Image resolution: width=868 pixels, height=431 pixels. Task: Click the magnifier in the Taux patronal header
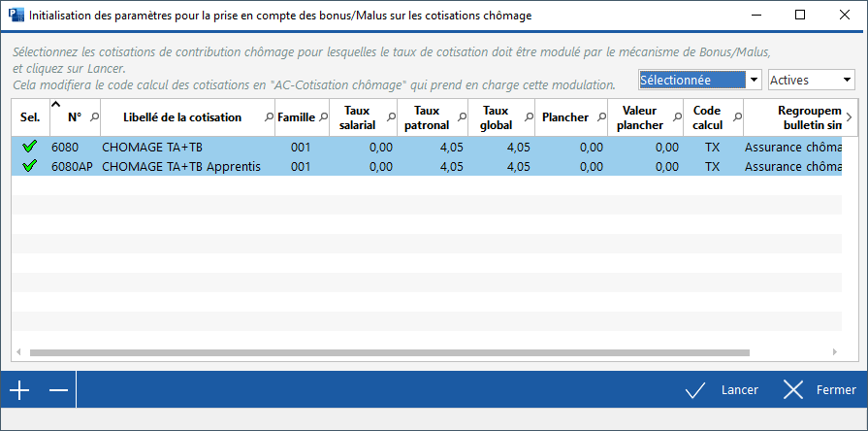[x=461, y=116]
